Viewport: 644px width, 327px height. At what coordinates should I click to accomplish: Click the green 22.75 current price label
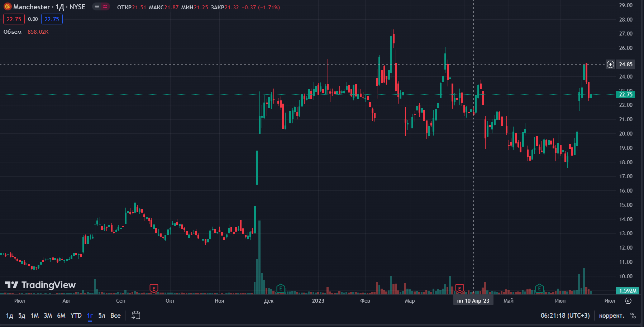click(x=625, y=95)
